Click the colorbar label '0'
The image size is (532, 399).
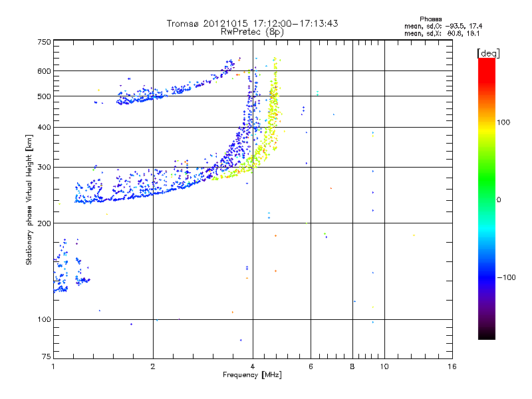coord(499,200)
